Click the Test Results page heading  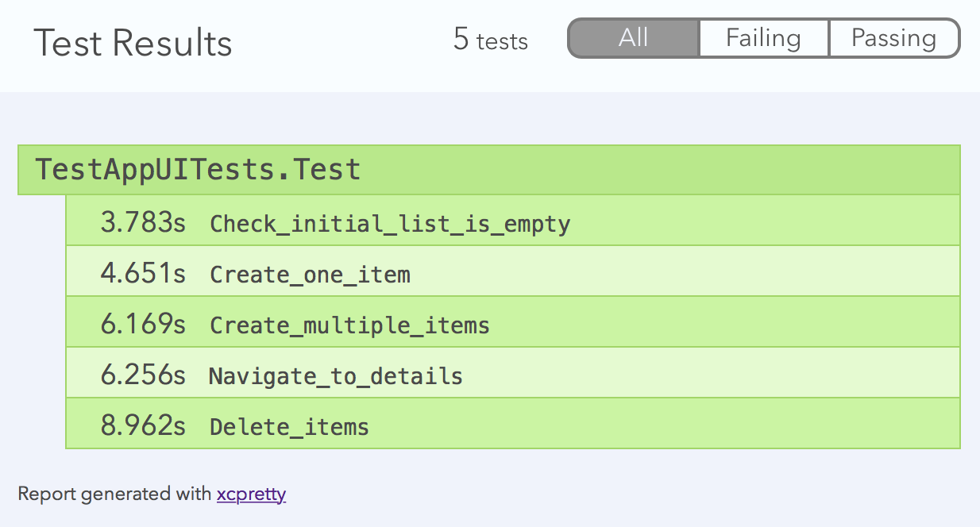(133, 42)
